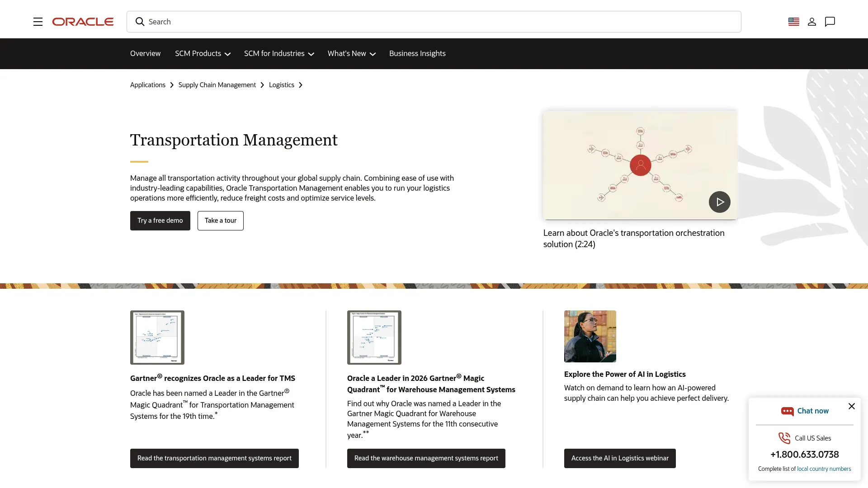
Task: Go to Oracle home via logo
Action: click(x=83, y=22)
